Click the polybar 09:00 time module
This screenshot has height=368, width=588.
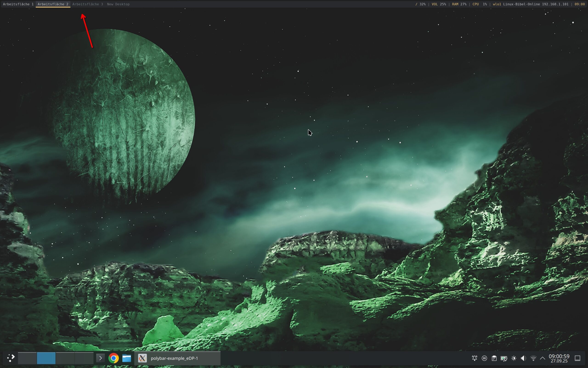click(x=580, y=4)
